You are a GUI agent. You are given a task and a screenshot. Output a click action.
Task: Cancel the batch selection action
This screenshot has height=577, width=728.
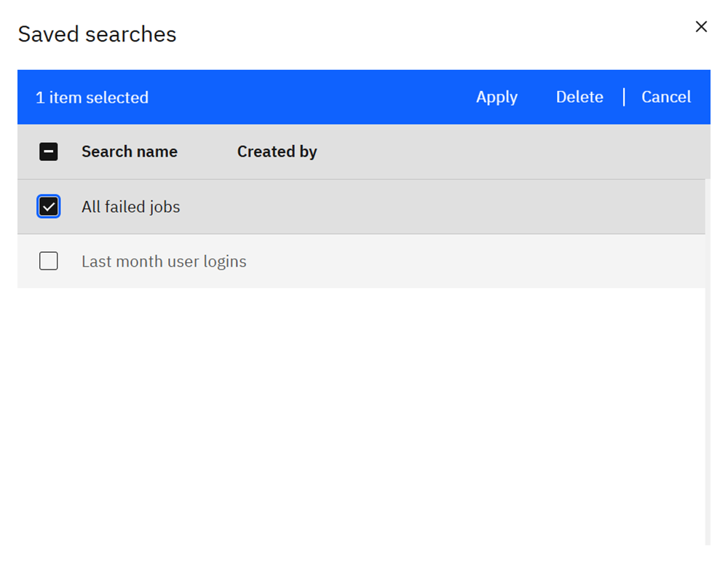coord(666,97)
